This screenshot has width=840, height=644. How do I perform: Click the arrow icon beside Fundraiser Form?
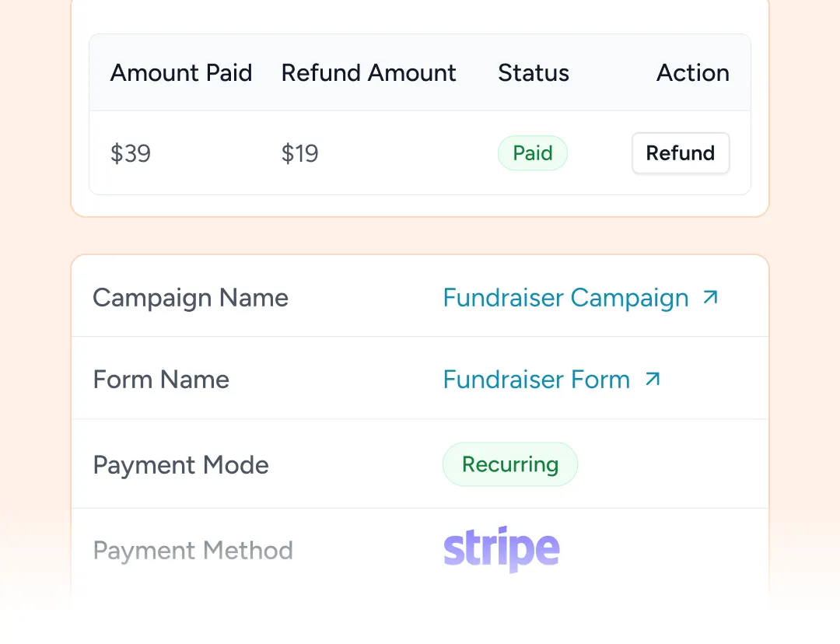(x=653, y=380)
